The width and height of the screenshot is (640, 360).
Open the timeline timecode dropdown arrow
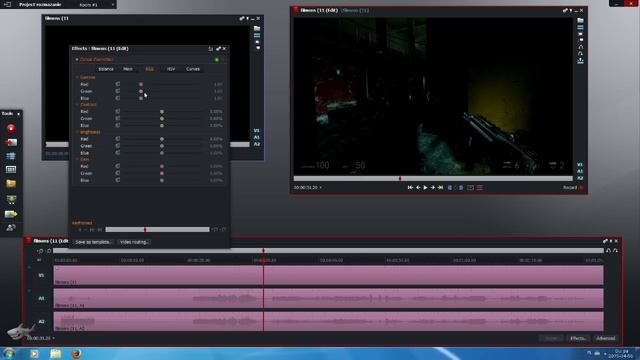[x=53, y=338]
